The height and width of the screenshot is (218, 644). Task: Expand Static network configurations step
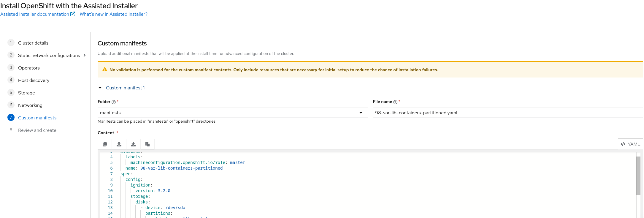coord(85,55)
